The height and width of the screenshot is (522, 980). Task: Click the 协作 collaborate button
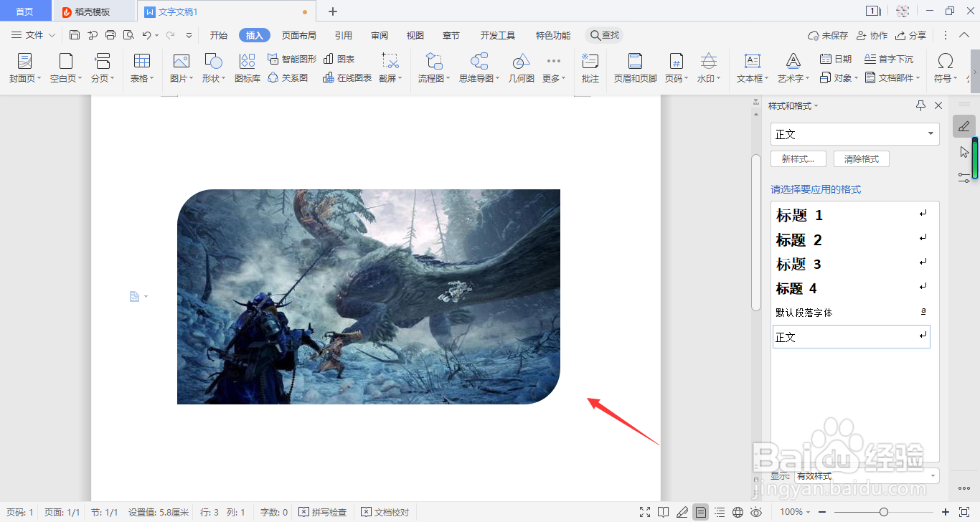pos(872,35)
